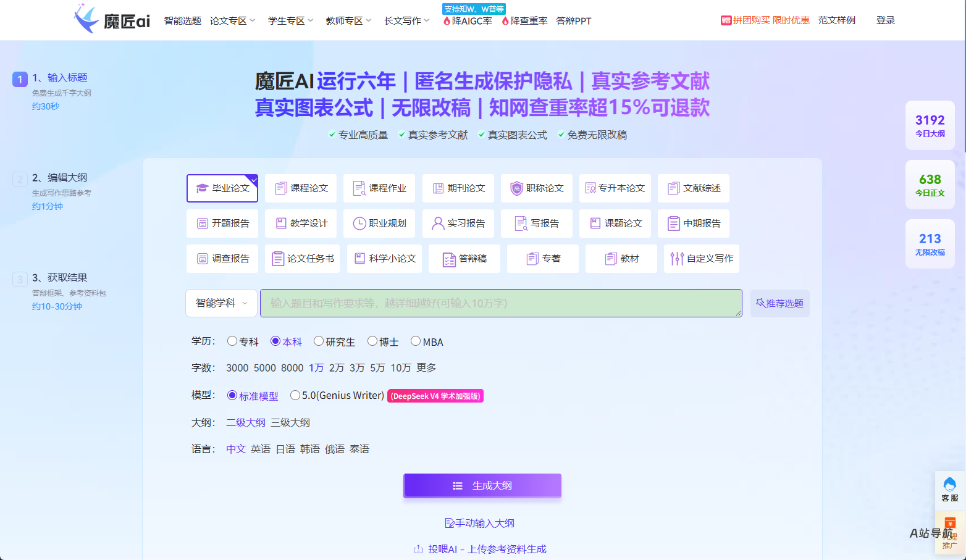Image resolution: width=966 pixels, height=560 pixels.
Task: Select the 答辩稿 icon
Action: (x=449, y=259)
